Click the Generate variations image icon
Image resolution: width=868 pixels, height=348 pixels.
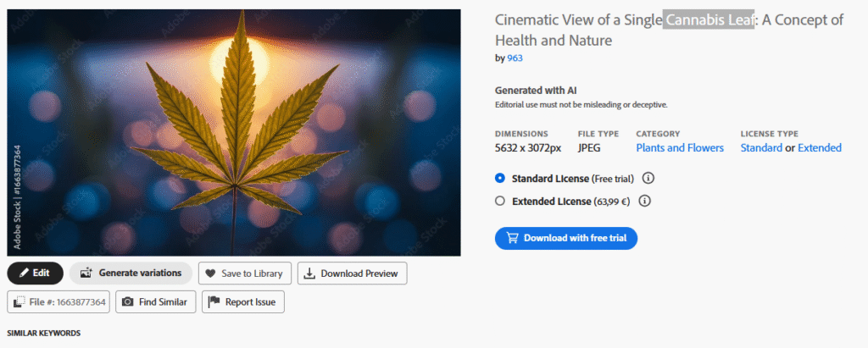click(x=86, y=273)
